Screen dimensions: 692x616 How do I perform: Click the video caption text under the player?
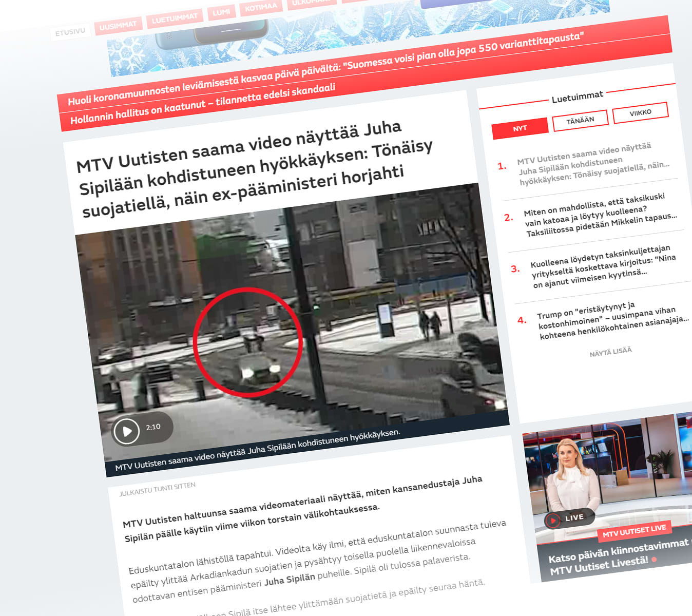257,450
